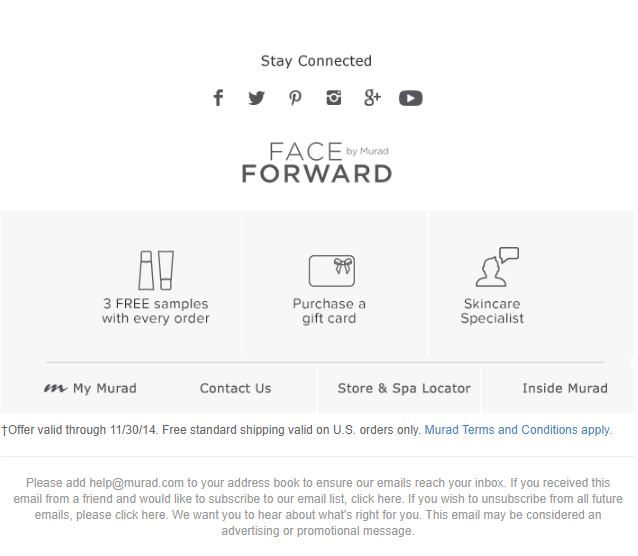Click the skincare specialist chat icon
This screenshot has width=638, height=556.
[x=497, y=267]
